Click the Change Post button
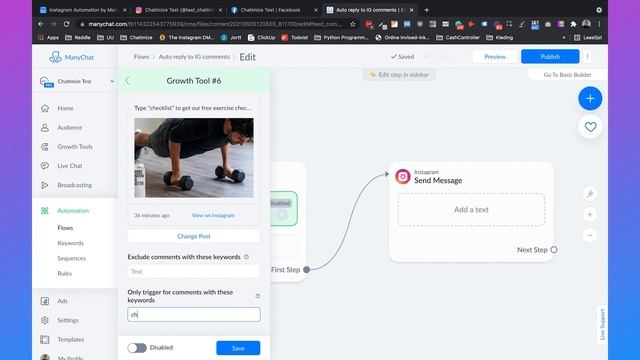Image resolution: width=640 pixels, height=360 pixels. 193,236
